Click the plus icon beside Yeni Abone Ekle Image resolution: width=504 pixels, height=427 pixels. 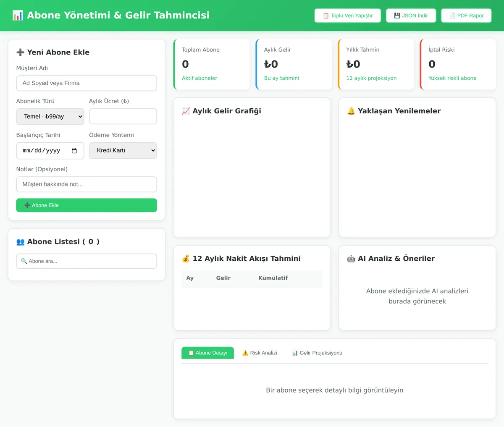click(x=20, y=52)
